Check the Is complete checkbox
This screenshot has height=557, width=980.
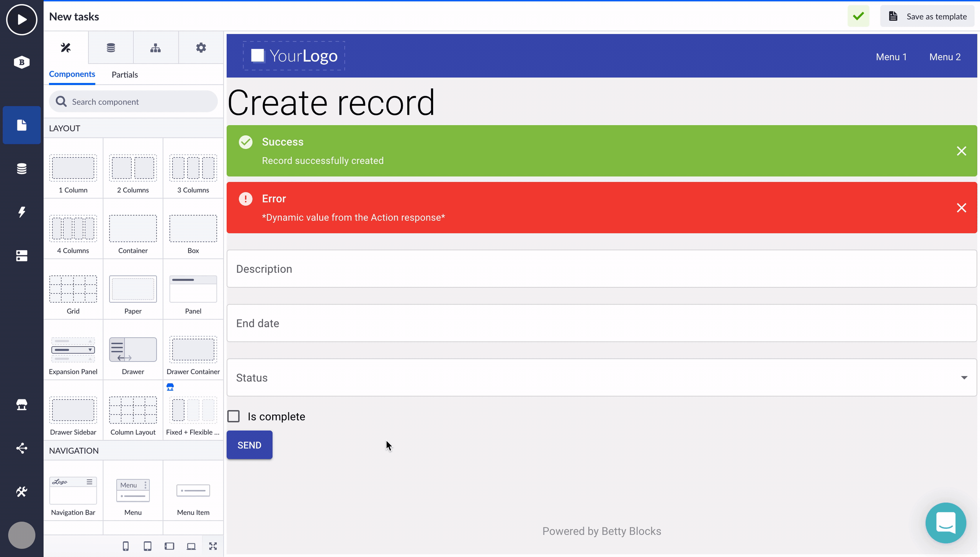[234, 416]
